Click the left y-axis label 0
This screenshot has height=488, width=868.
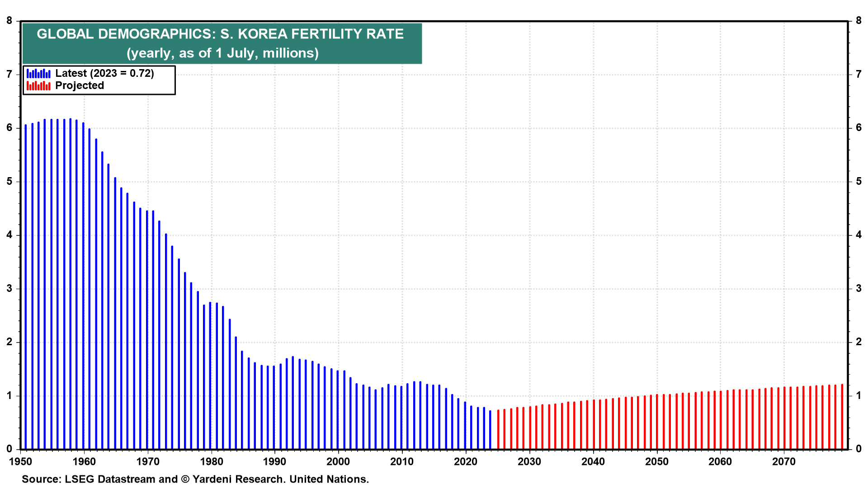coord(9,449)
